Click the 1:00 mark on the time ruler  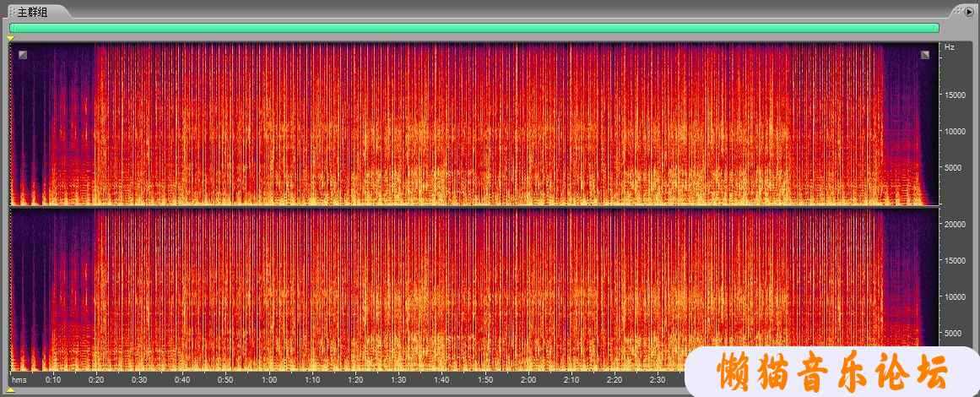(x=268, y=380)
